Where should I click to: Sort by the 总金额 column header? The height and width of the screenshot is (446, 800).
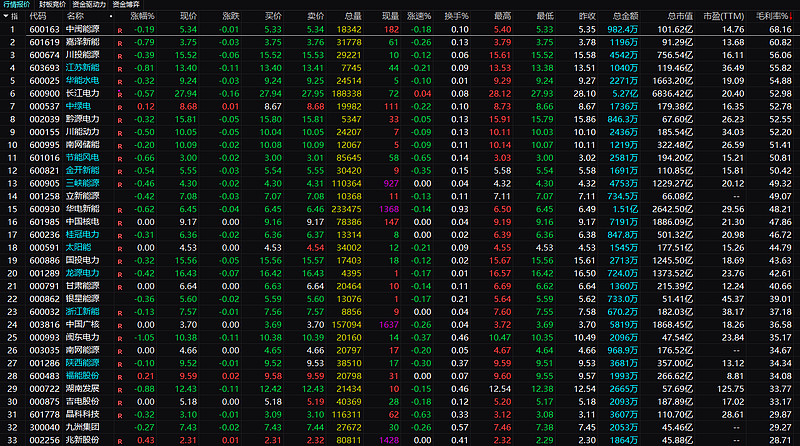pos(626,16)
